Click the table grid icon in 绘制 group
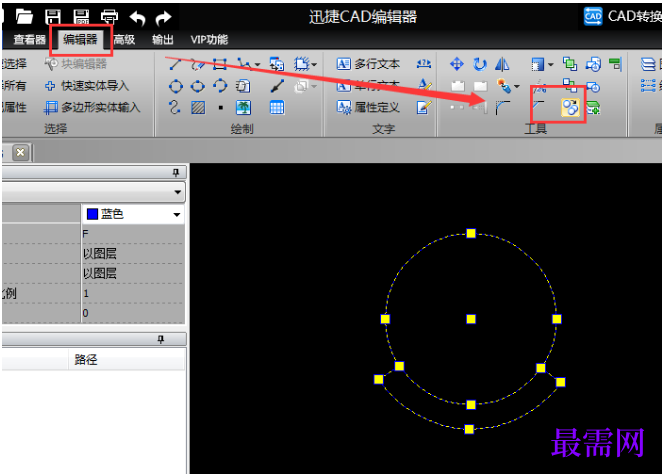Screen dimensions: 663x474 [x=277, y=107]
